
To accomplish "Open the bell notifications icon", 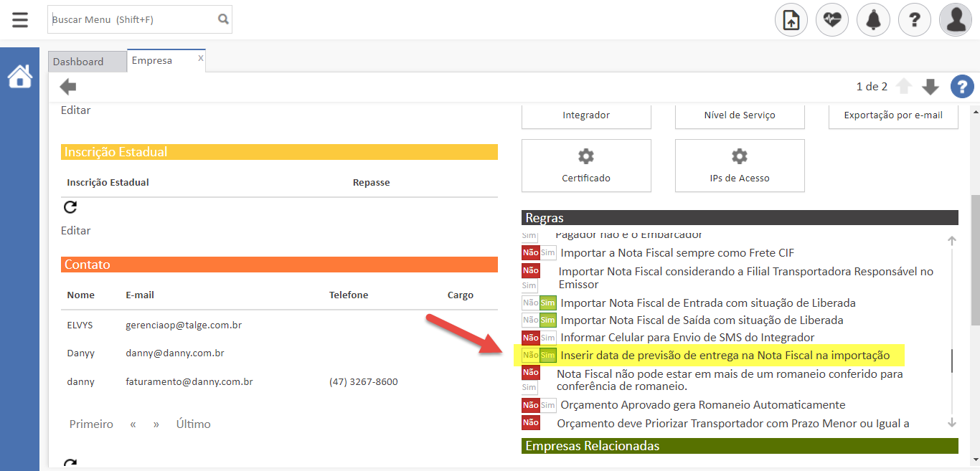I will click(x=873, y=19).
